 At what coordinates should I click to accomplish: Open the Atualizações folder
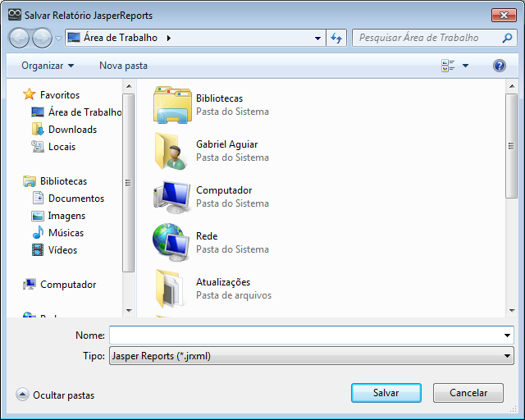tap(171, 288)
